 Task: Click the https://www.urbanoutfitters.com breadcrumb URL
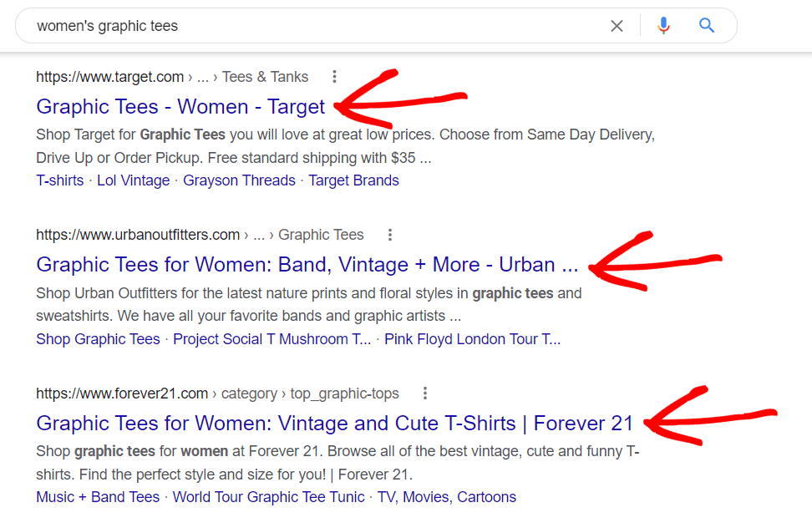coord(138,235)
